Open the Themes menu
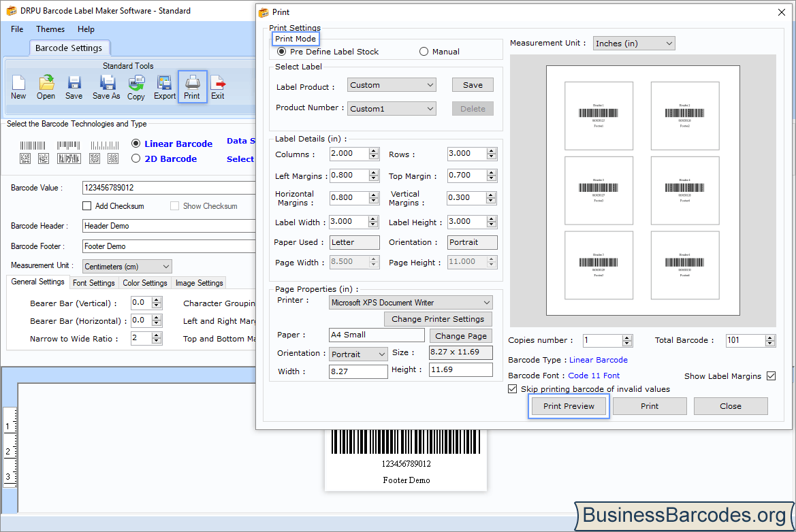Viewport: 796px width, 532px height. [x=50, y=29]
